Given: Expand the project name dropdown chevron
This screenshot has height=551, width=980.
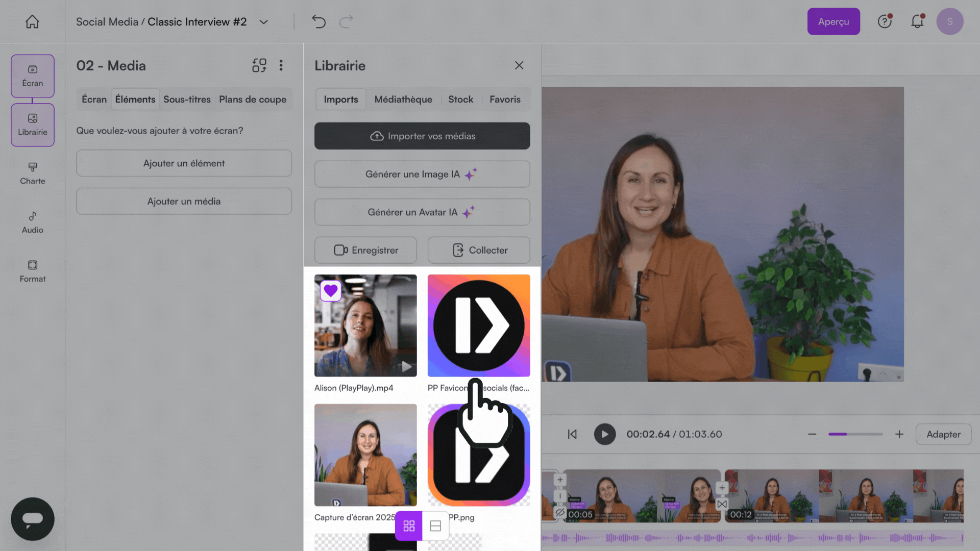Looking at the screenshot, I should [x=263, y=22].
